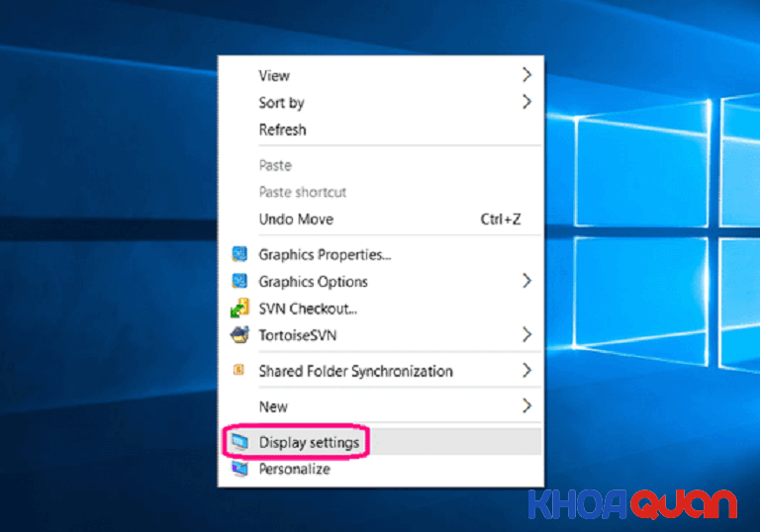Click the TortoiseSVN turtle icon

click(x=238, y=335)
